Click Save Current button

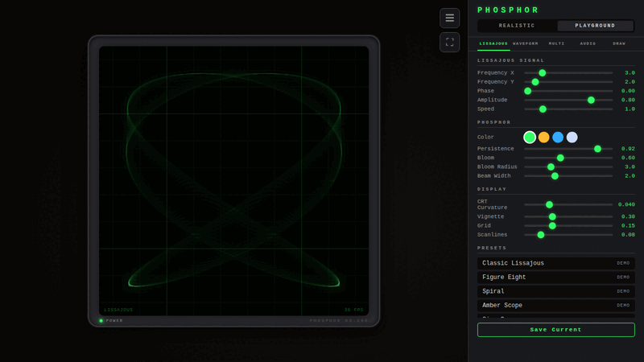[x=555, y=329]
